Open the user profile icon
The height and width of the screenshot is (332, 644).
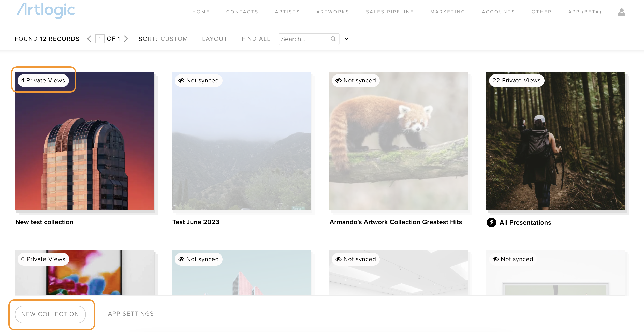(621, 12)
